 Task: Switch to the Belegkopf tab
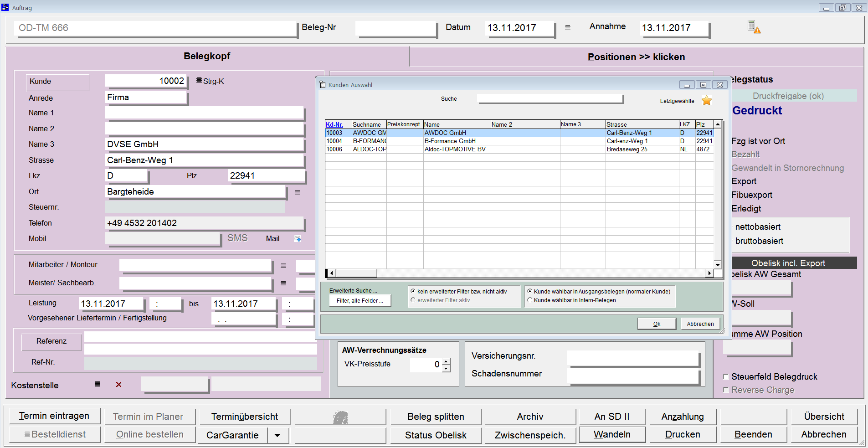click(207, 56)
